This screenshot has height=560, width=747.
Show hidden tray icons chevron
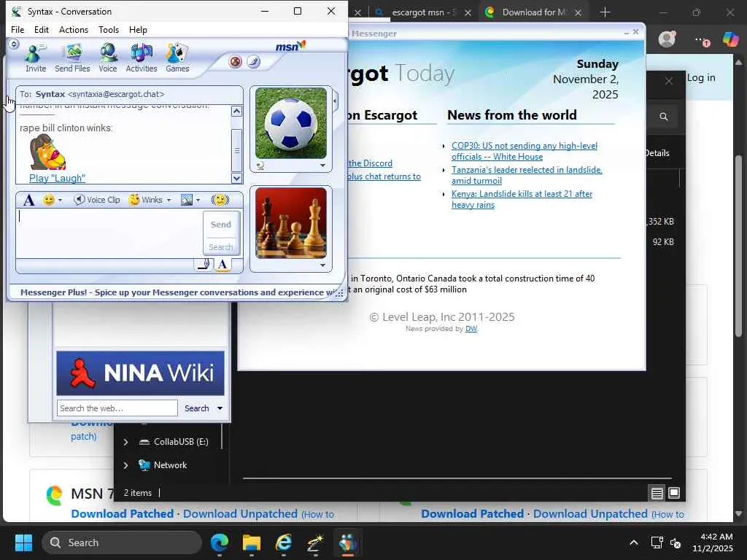(x=634, y=542)
